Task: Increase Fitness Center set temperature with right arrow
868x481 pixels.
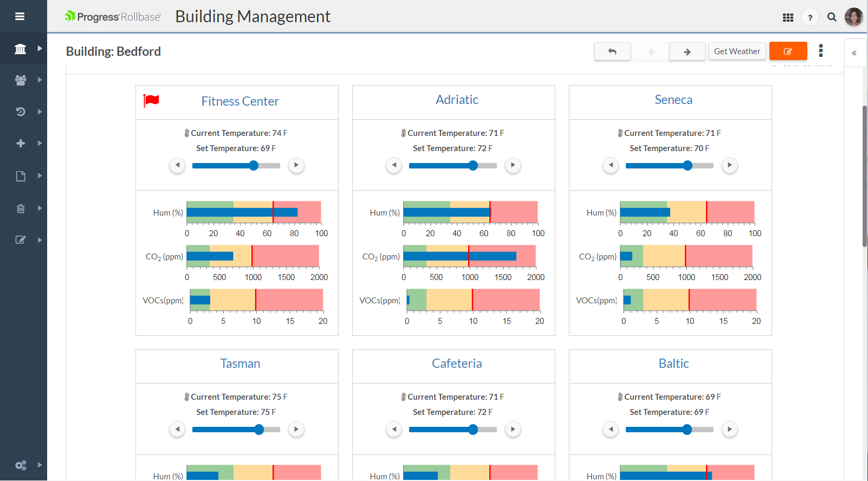Action: click(x=296, y=165)
